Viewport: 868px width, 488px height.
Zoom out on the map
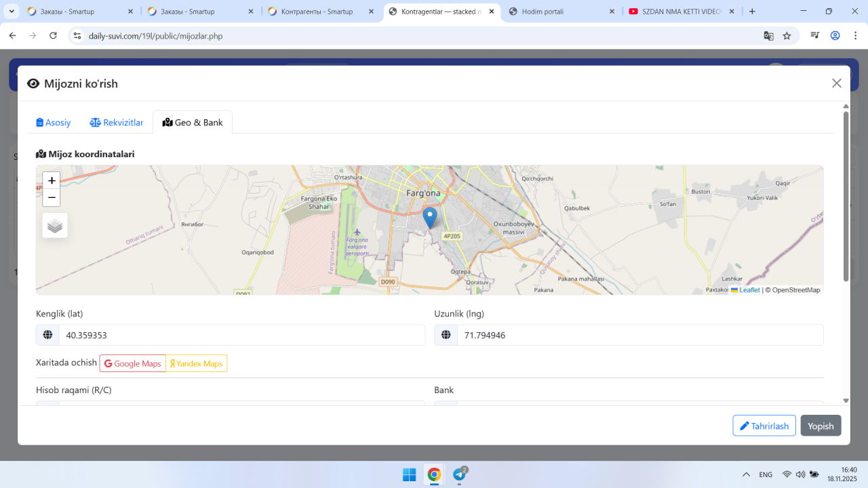[52, 198]
